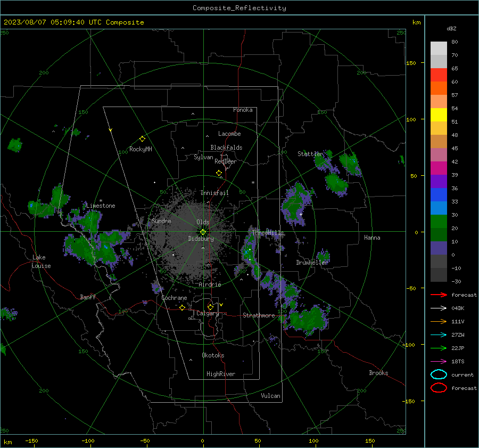Click the cyan 'current' ellipse icon
This screenshot has width=479, height=448.
tap(439, 374)
